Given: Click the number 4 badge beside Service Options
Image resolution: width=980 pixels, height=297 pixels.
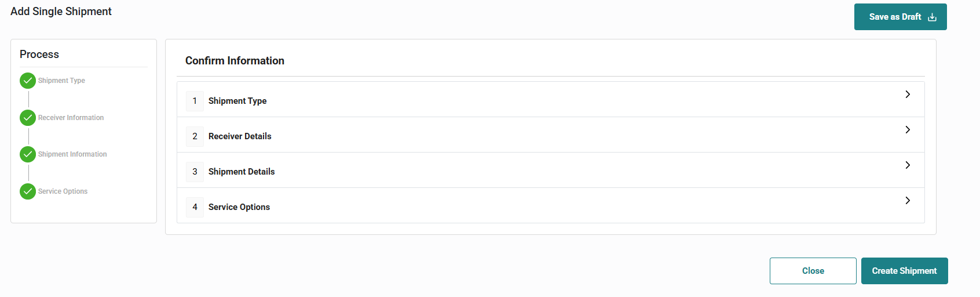Looking at the screenshot, I should [195, 207].
